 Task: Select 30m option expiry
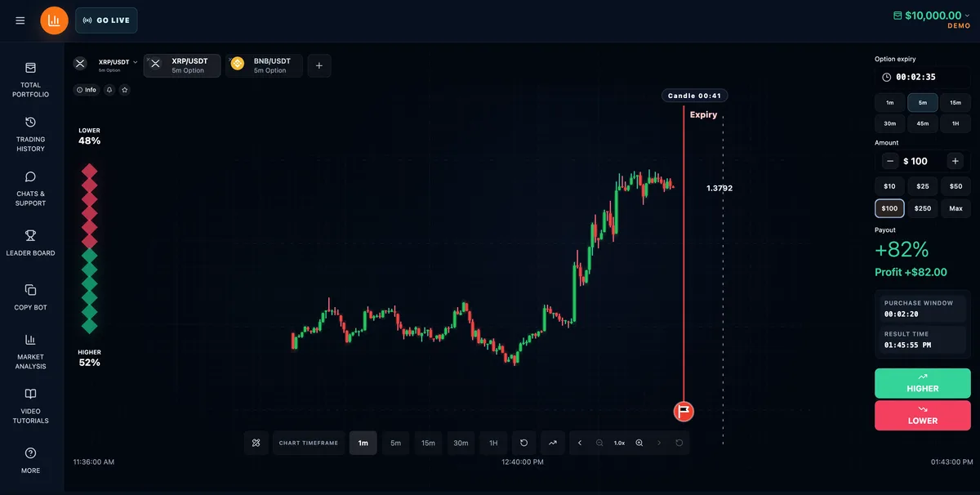(889, 124)
